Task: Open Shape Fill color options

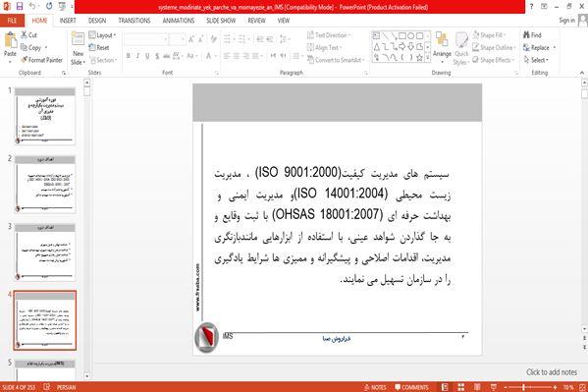Action: (x=489, y=35)
